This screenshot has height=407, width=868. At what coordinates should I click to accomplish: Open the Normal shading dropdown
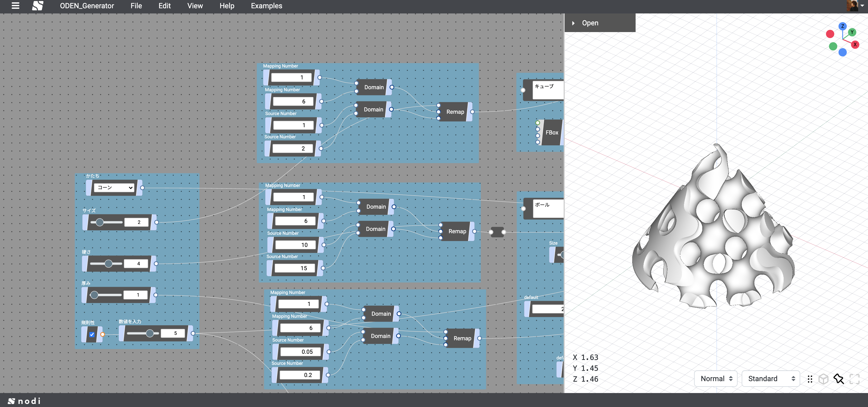(716, 379)
